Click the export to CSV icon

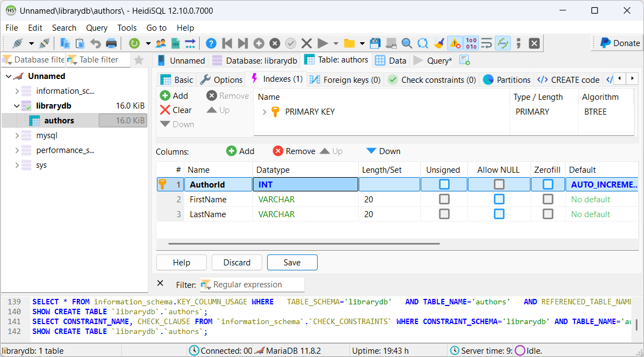tap(176, 43)
